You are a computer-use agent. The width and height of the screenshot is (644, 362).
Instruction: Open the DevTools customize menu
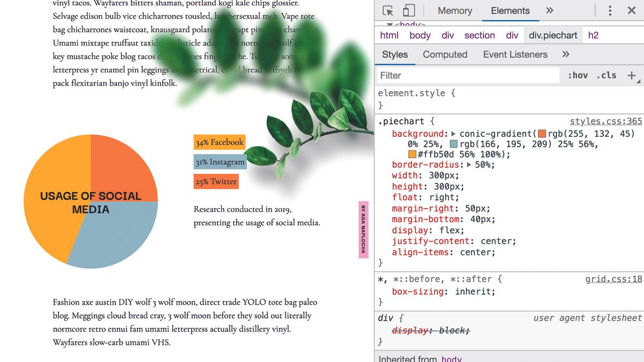tap(610, 10)
